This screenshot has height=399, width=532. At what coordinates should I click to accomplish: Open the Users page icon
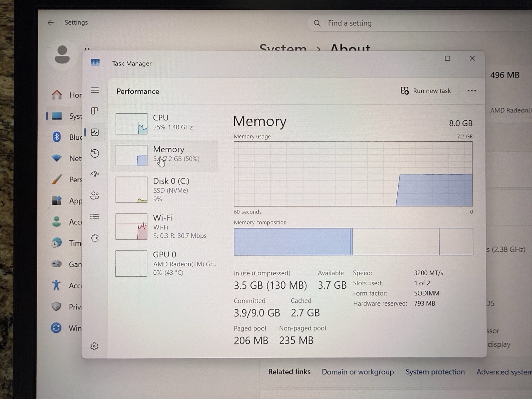[95, 196]
